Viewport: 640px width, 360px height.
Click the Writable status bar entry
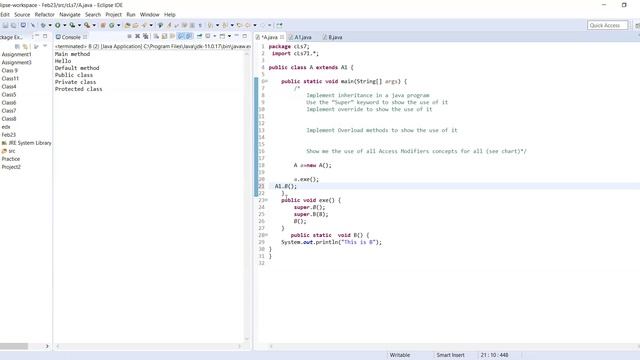[x=400, y=355]
